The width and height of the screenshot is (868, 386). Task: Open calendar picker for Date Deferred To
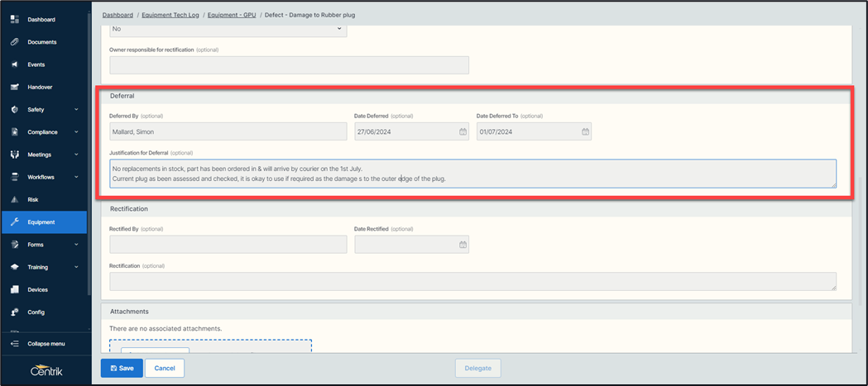(585, 131)
